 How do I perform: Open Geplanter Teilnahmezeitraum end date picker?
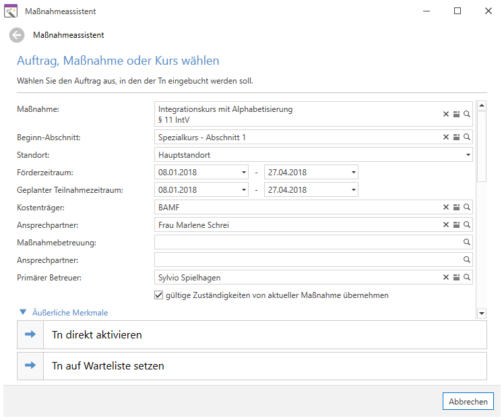point(354,190)
